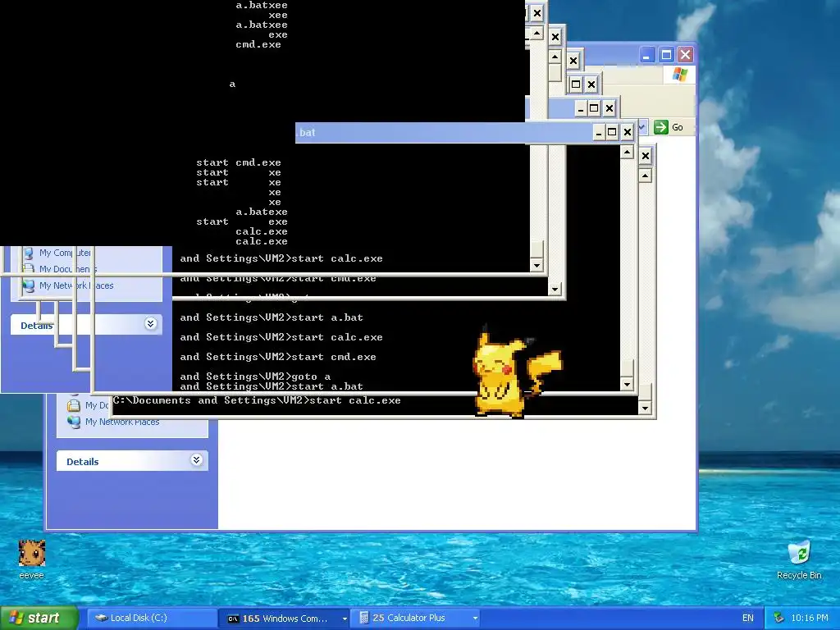This screenshot has width=840, height=630.
Task: Click the system tray network icon
Action: click(x=779, y=619)
